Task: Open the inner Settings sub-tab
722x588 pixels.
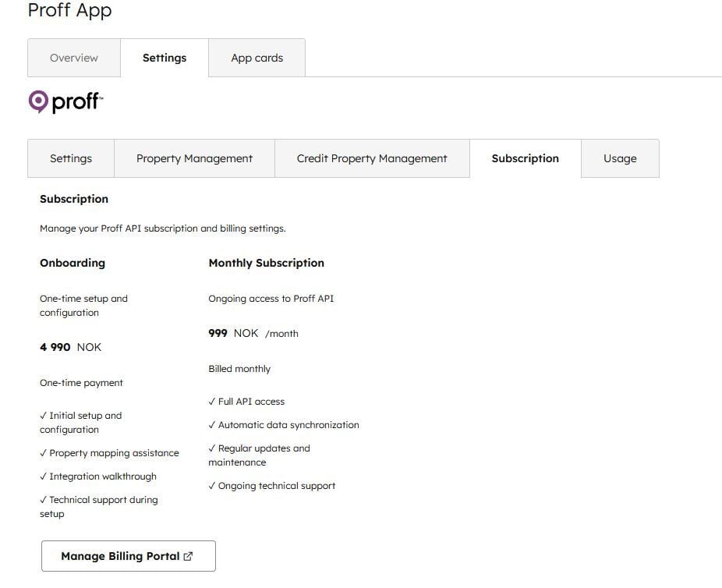Action: point(71,158)
